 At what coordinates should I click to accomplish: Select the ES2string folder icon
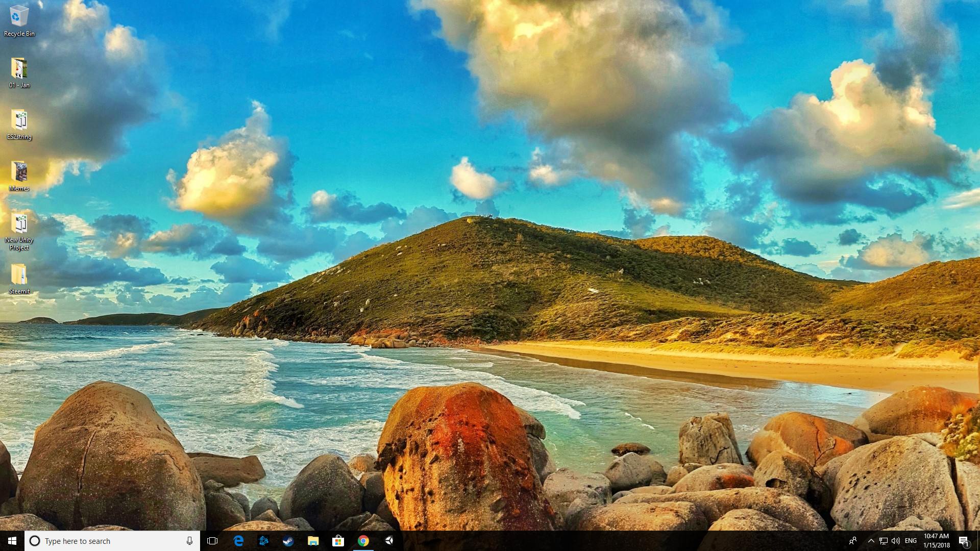point(19,124)
